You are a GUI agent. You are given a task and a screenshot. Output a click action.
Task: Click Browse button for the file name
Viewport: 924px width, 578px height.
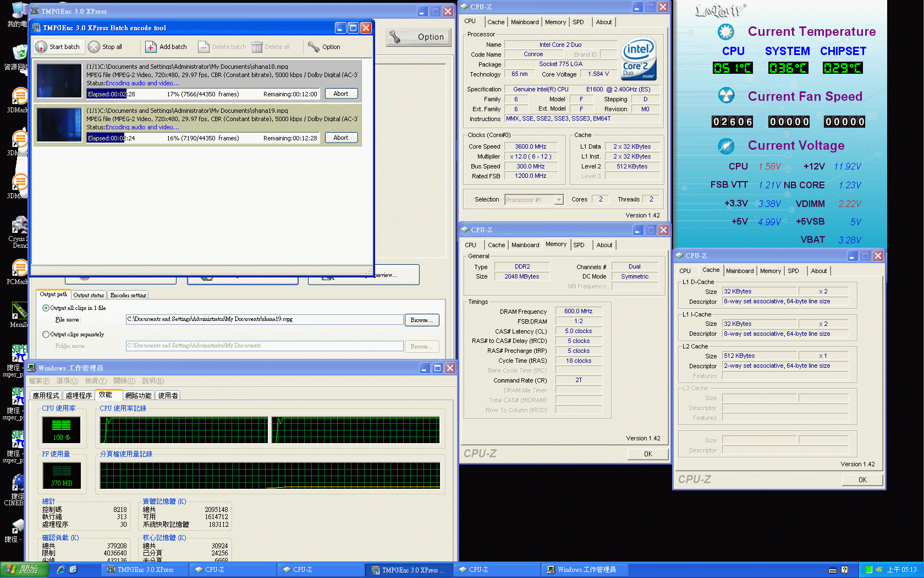(x=422, y=320)
